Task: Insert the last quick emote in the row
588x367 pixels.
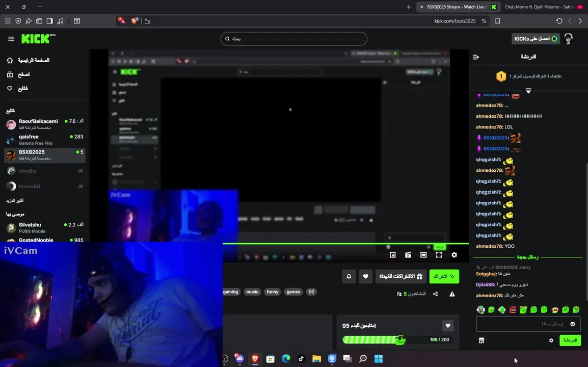Action: (576, 309)
